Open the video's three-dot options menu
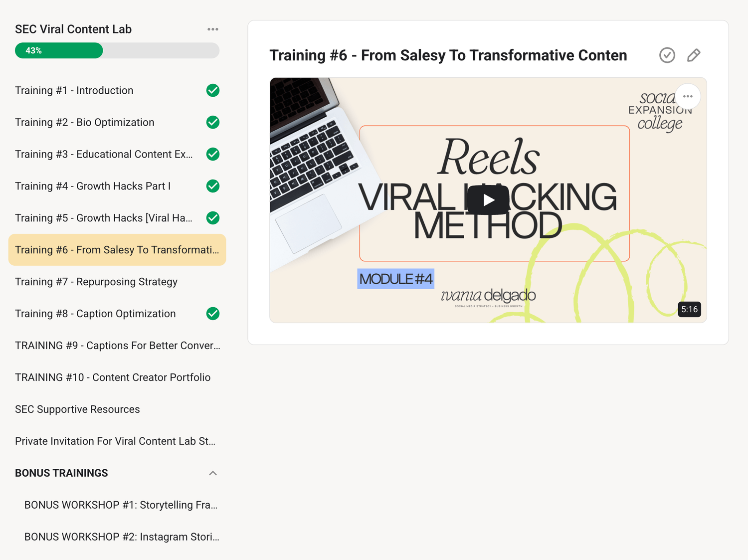748x560 pixels. (688, 96)
